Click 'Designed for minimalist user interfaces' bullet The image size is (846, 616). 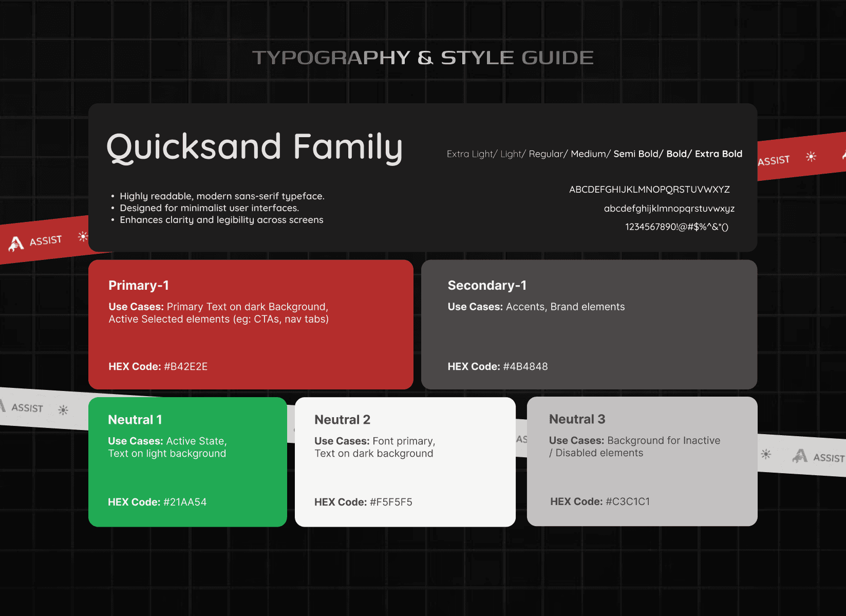209,208
